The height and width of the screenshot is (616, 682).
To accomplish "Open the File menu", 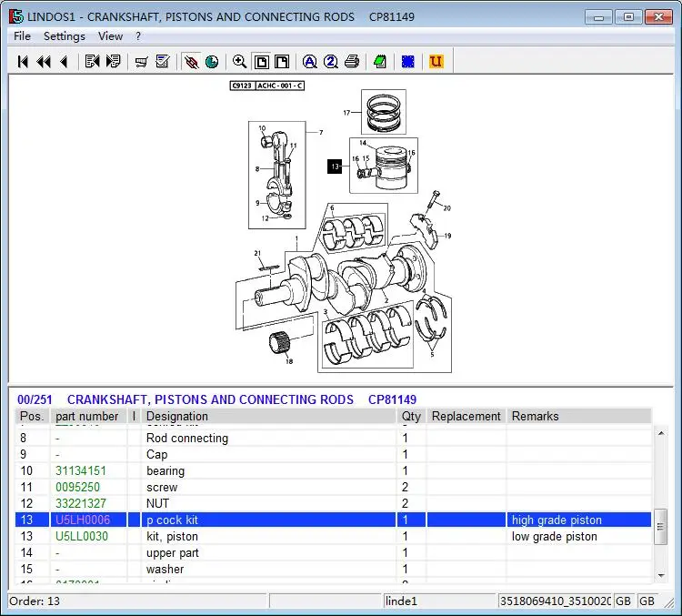I will [x=22, y=36].
